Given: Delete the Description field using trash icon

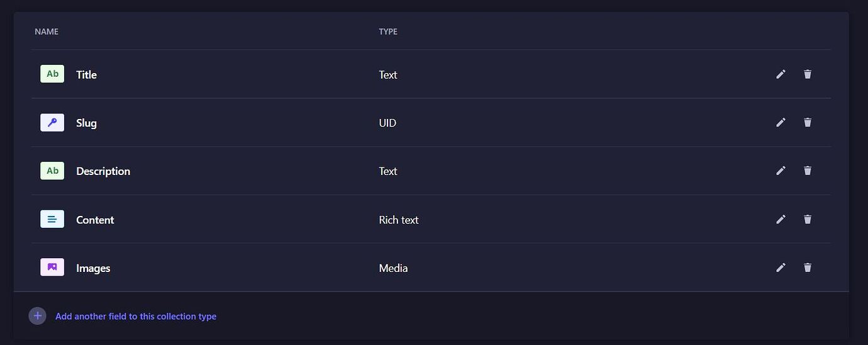Looking at the screenshot, I should [x=808, y=171].
